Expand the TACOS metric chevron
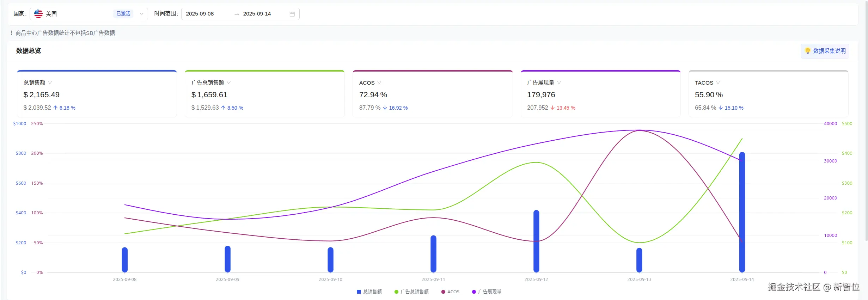This screenshot has height=300, width=868. [718, 83]
